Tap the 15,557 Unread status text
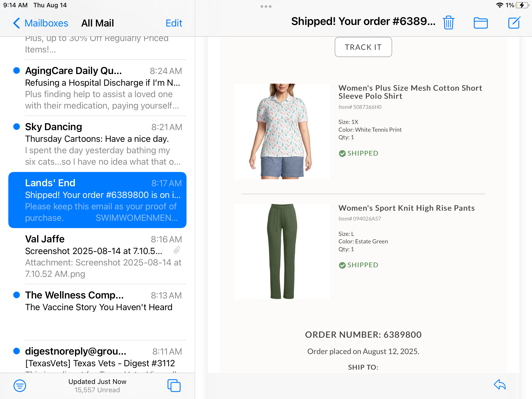Screen dimensions: 532x399 [97, 390]
